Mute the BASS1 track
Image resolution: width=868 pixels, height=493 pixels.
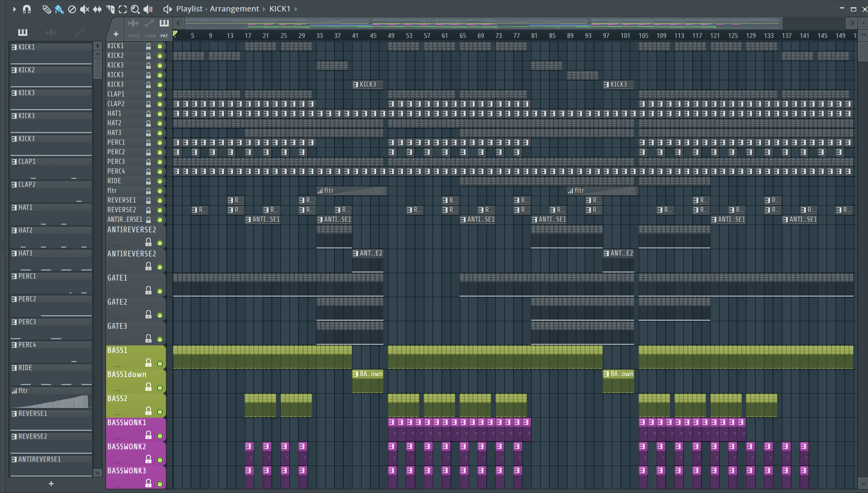(x=160, y=364)
